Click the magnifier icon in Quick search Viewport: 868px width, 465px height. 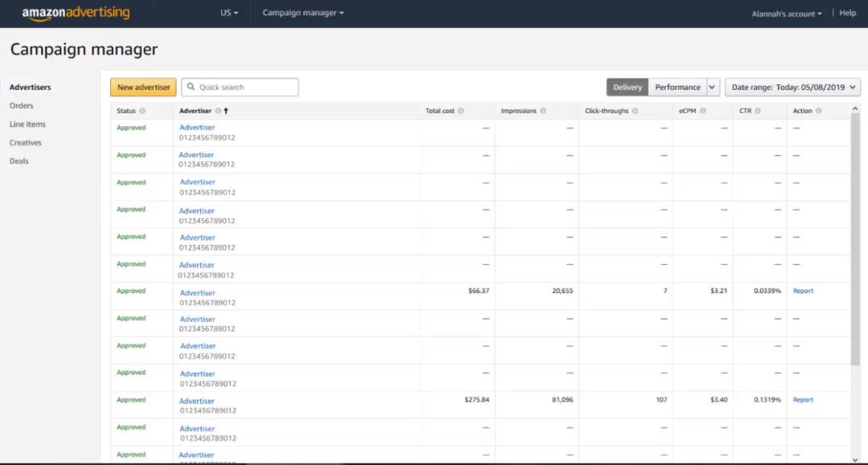191,87
